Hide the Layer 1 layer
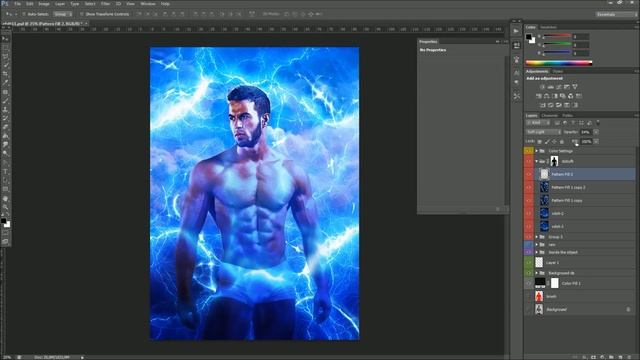The image size is (640, 360). [529, 262]
